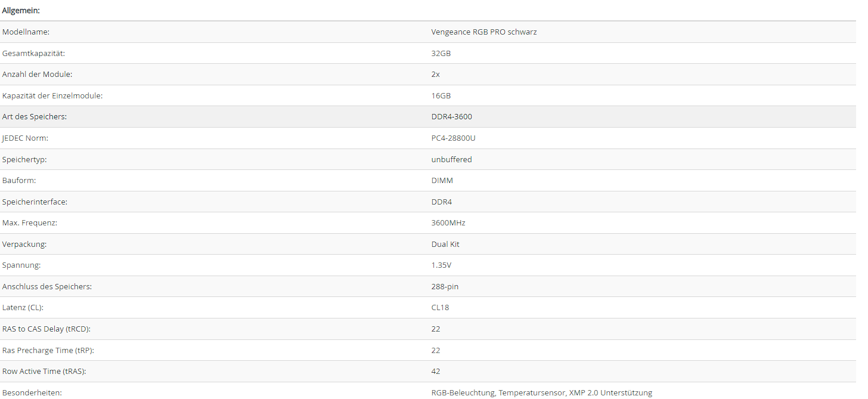Click the Vengeance RGB PRO schwarz value
This screenshot has height=399, width=868.
pyautogui.click(x=483, y=32)
